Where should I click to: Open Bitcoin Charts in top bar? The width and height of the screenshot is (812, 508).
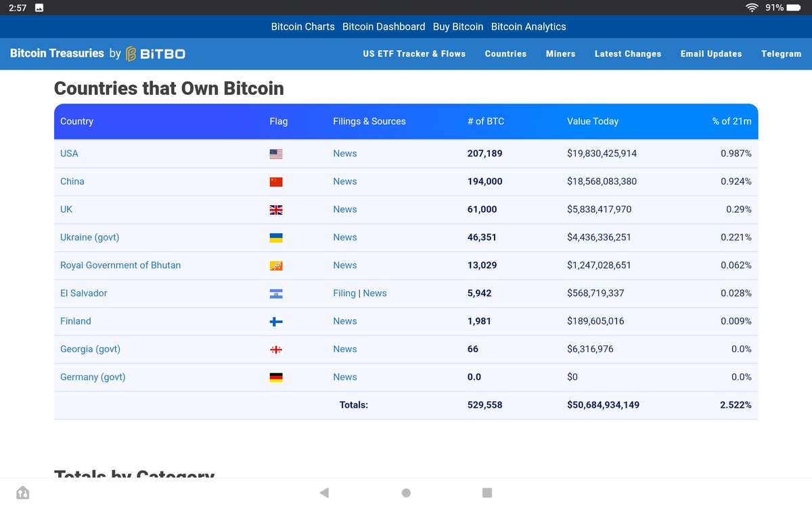pos(303,26)
